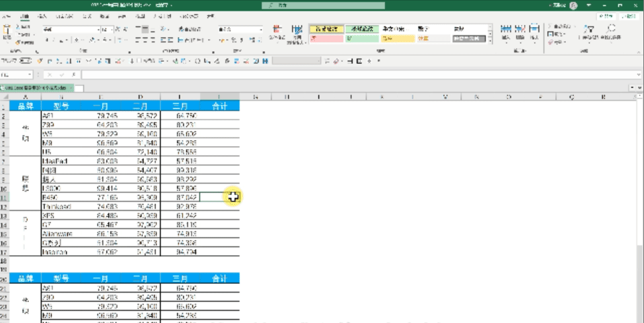This screenshot has height=323, width=644.
Task: Toggle Underline formatting
Action: pyautogui.click(x=61, y=40)
